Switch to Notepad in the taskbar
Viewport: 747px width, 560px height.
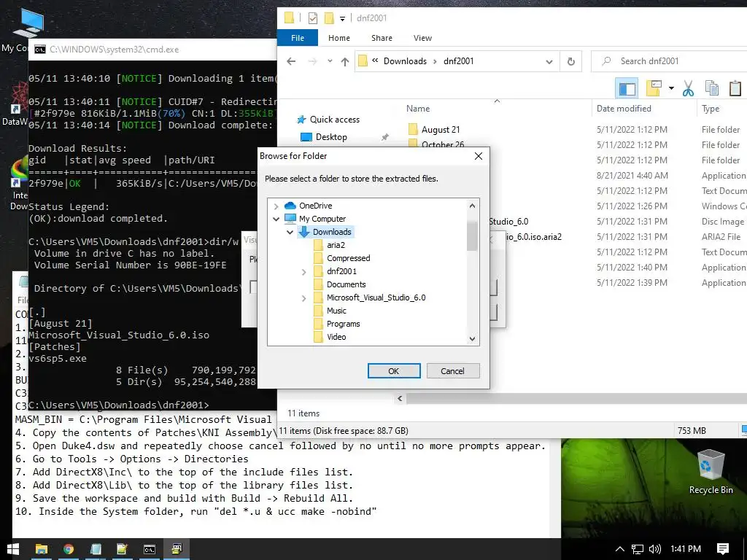click(96, 549)
